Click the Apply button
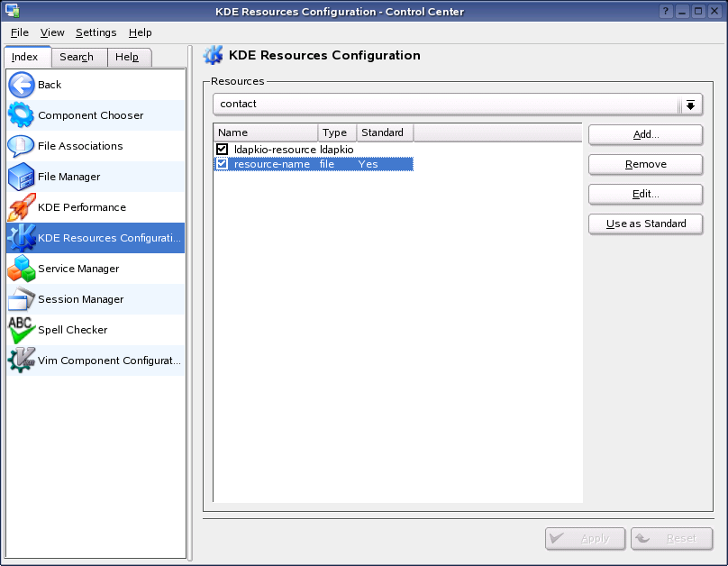728x566 pixels. click(x=585, y=539)
